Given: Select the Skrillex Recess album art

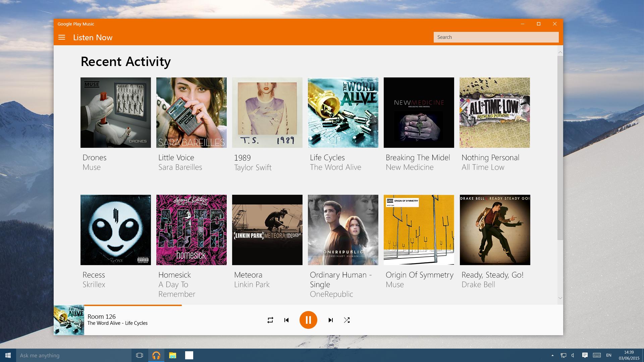Looking at the screenshot, I should click(x=116, y=230).
